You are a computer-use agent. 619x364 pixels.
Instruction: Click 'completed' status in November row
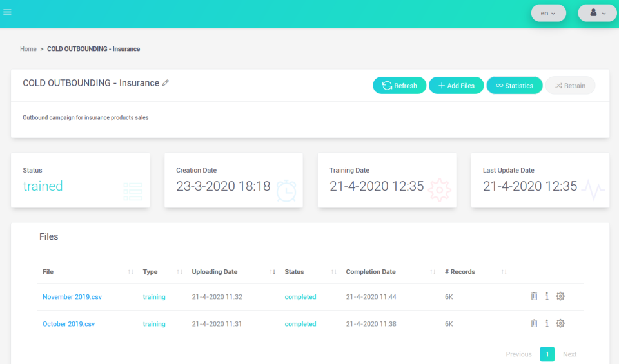(300, 296)
